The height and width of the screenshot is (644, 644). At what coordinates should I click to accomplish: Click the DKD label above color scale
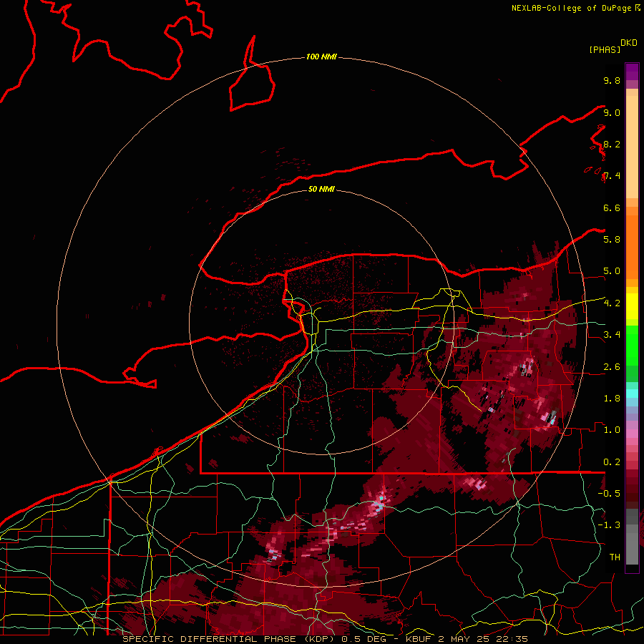click(x=629, y=43)
